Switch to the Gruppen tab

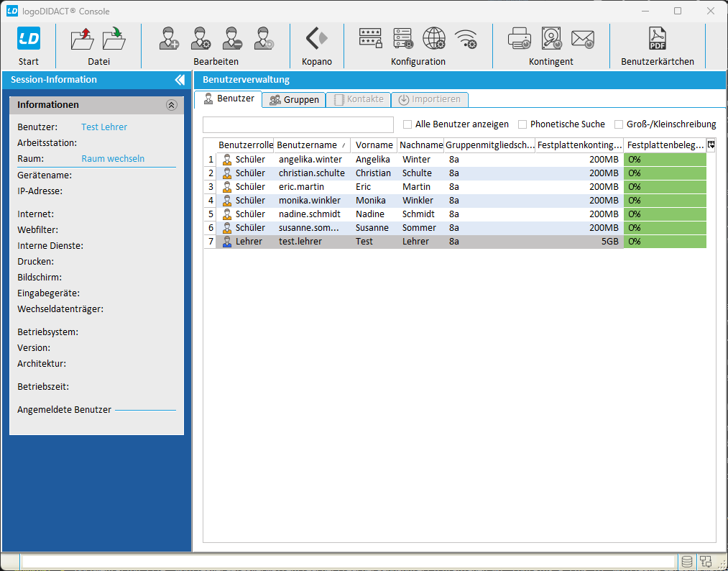(294, 100)
